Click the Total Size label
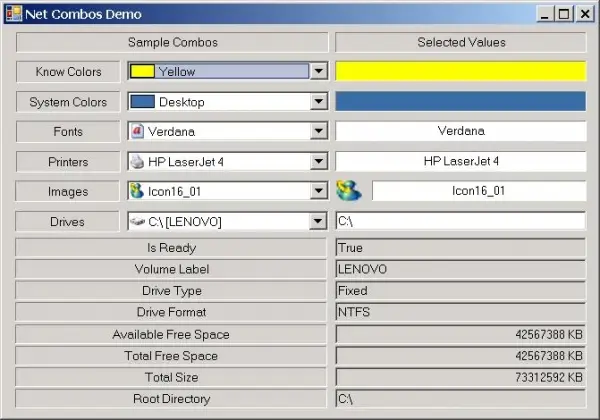 click(x=171, y=377)
